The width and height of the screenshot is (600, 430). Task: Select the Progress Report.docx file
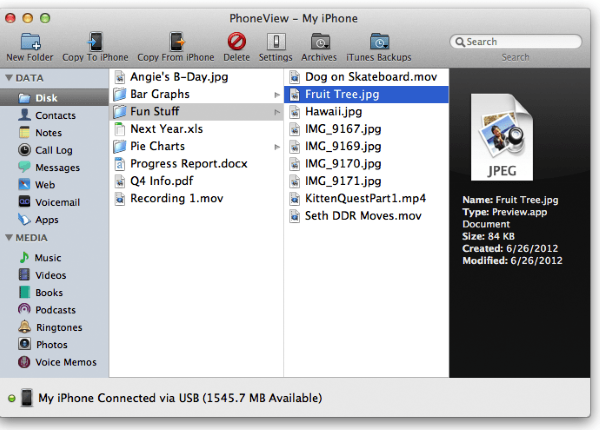point(188,163)
